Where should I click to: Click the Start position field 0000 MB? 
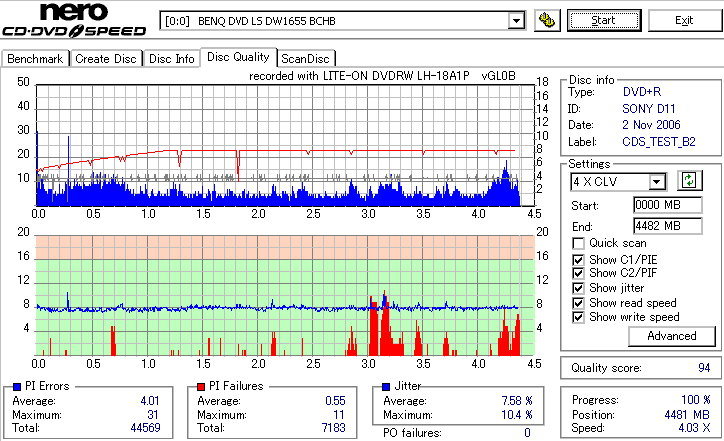[x=668, y=205]
